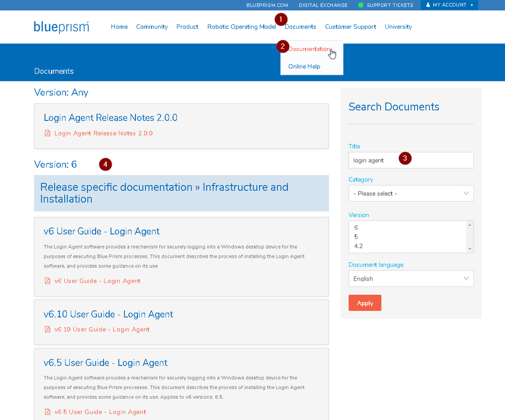Open the Customer Support menu
The width and height of the screenshot is (505, 420).
coord(350,27)
